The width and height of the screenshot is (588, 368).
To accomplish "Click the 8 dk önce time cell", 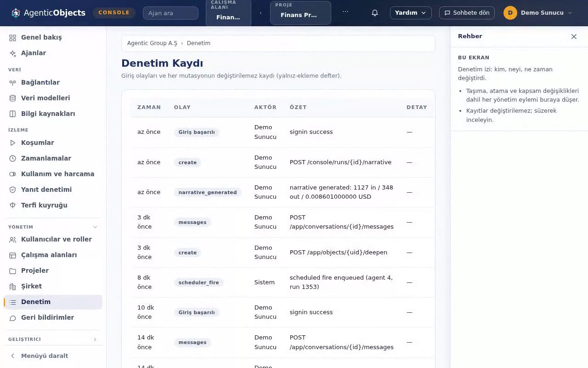I will tap(144, 282).
